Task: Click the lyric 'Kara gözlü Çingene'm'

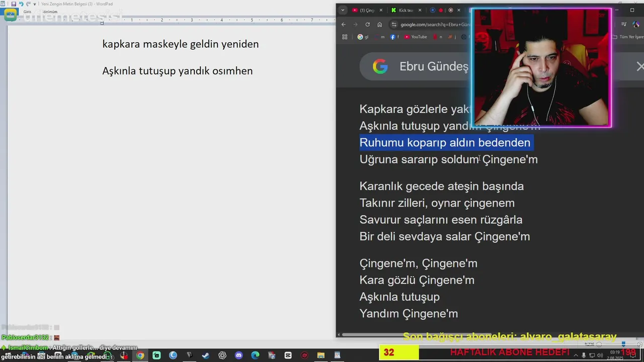Action: click(417, 280)
